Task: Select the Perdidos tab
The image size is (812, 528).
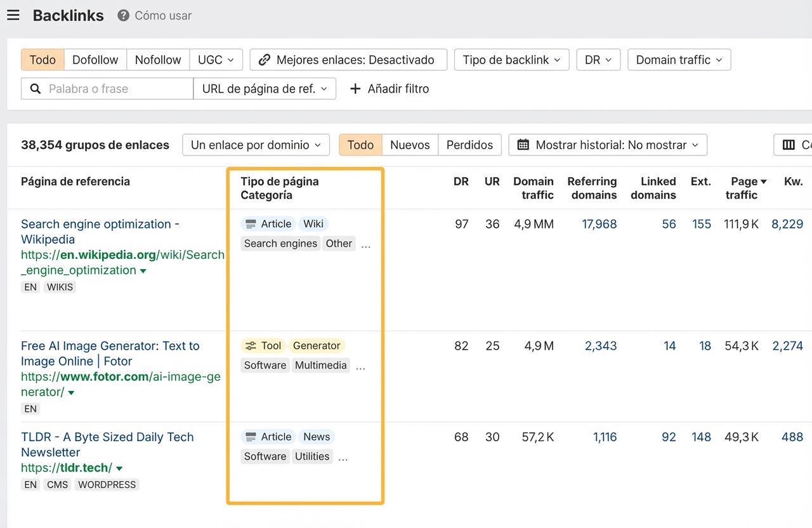Action: click(x=469, y=145)
